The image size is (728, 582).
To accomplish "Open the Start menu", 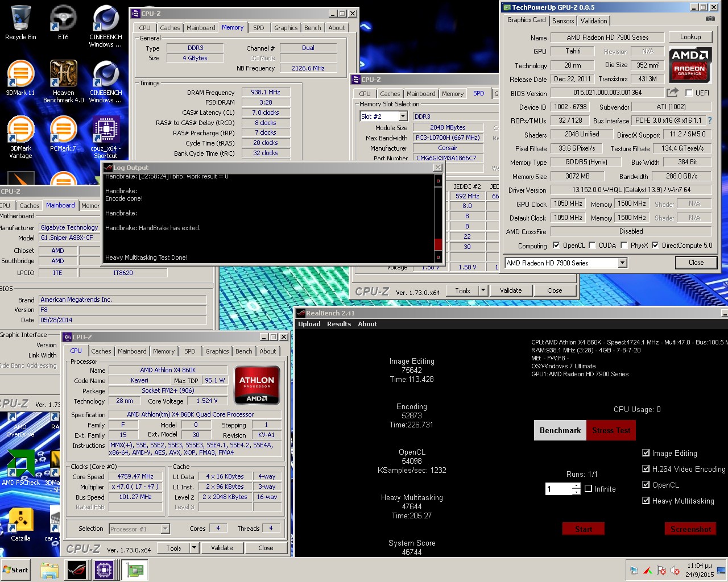I will pyautogui.click(x=16, y=570).
